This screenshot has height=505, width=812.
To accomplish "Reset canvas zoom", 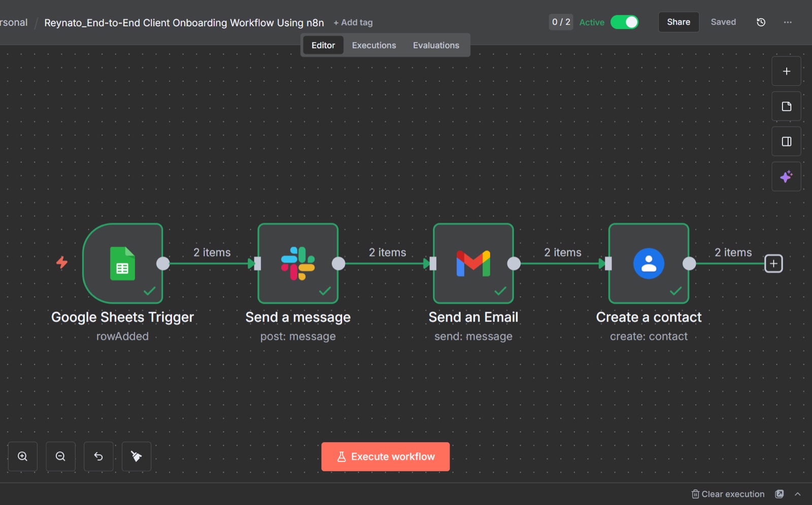I will pyautogui.click(x=98, y=456).
